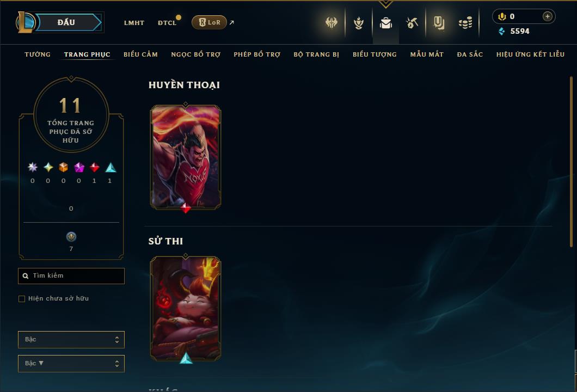Open the Loot hammer icon

pyautogui.click(x=412, y=23)
